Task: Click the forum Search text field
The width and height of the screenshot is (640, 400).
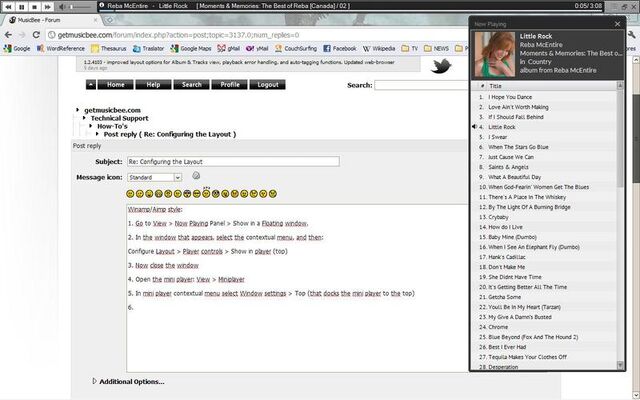Action: pos(421,85)
